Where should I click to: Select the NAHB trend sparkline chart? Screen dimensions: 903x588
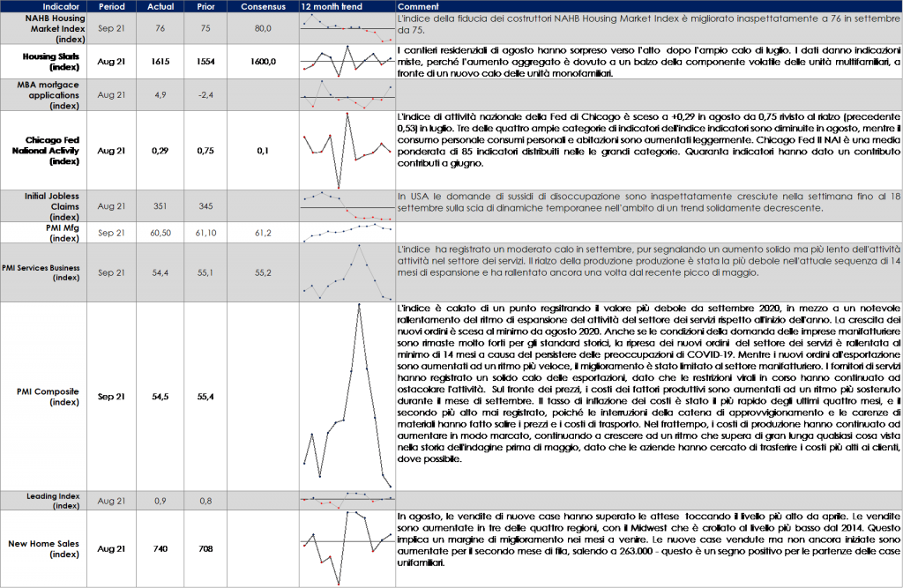pos(347,29)
